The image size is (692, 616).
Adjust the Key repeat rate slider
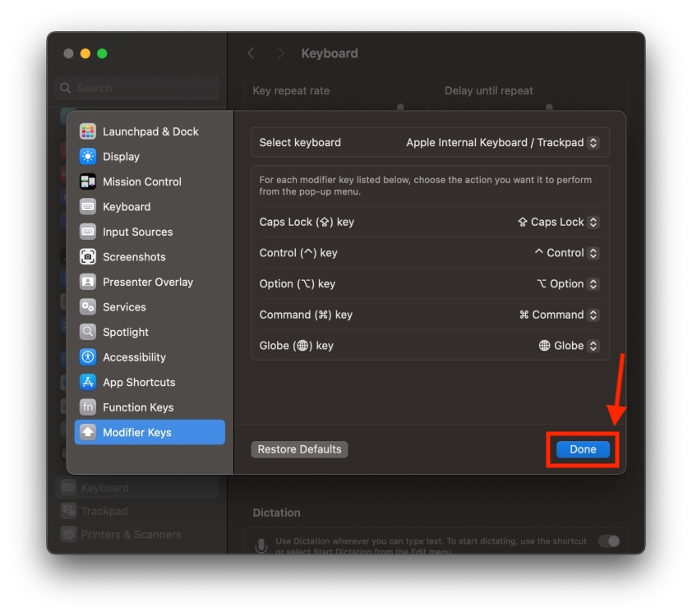pos(400,107)
